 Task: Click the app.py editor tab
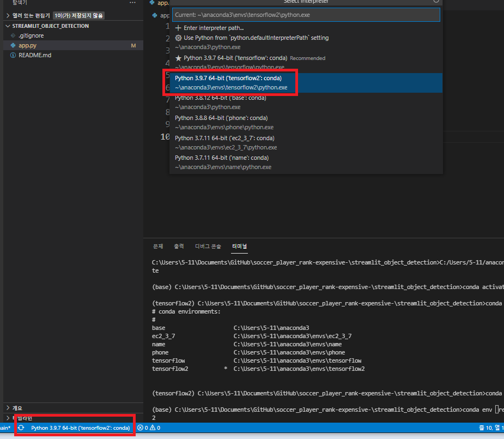[x=160, y=3]
